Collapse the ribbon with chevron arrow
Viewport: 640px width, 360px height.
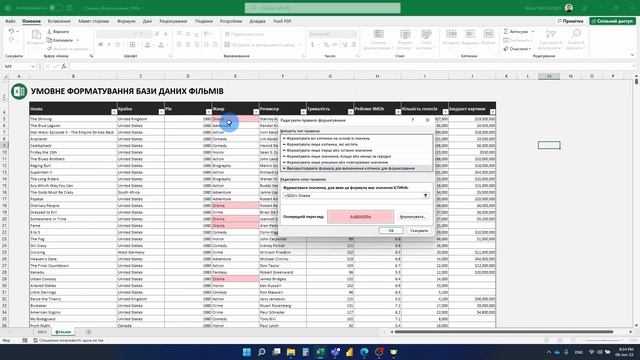pyautogui.click(x=632, y=55)
